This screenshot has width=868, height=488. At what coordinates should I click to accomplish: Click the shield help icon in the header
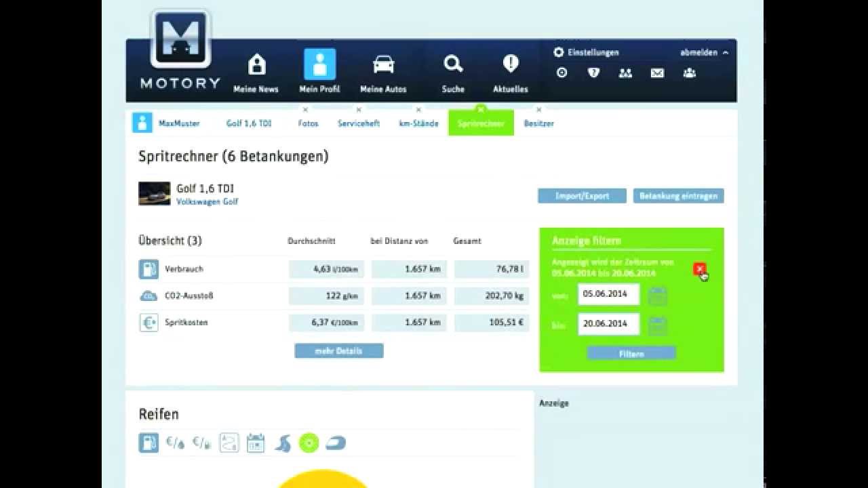593,73
